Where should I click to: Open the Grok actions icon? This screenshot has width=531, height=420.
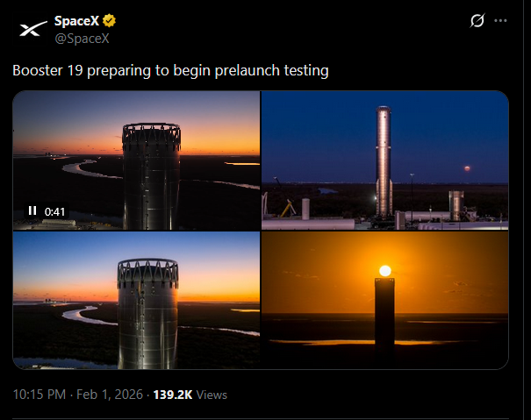pos(477,20)
